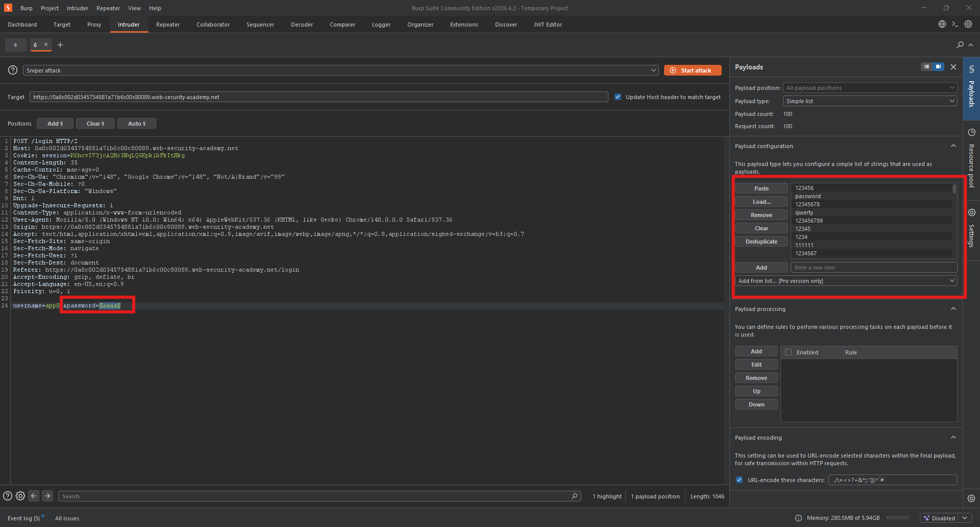Screen dimensions: 980x527
Task: Click the memory usage progress bar
Action: point(898,518)
